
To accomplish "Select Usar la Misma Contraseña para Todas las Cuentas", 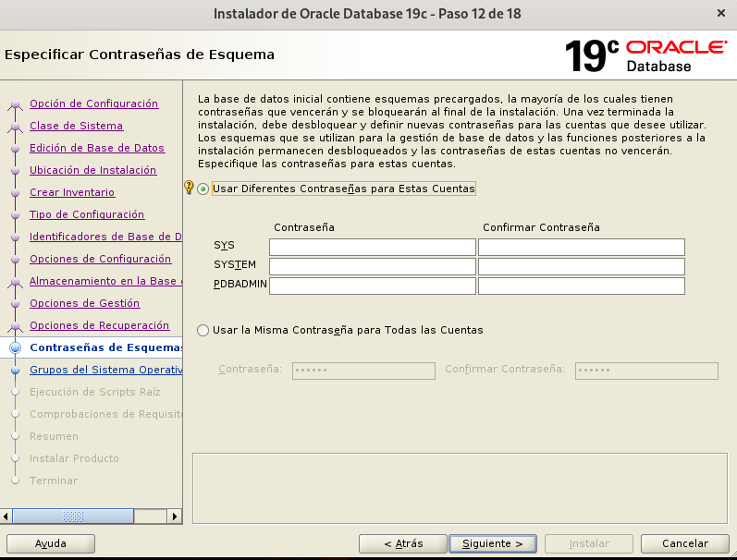I will [x=203, y=330].
